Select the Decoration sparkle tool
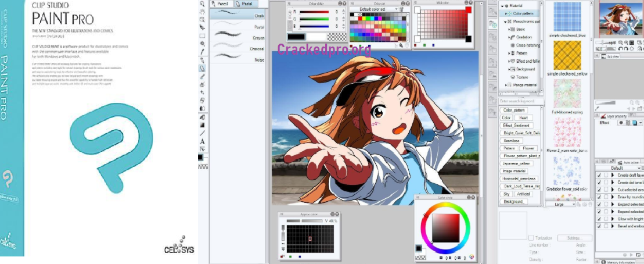Screen dimensions: 644x264 202,92
